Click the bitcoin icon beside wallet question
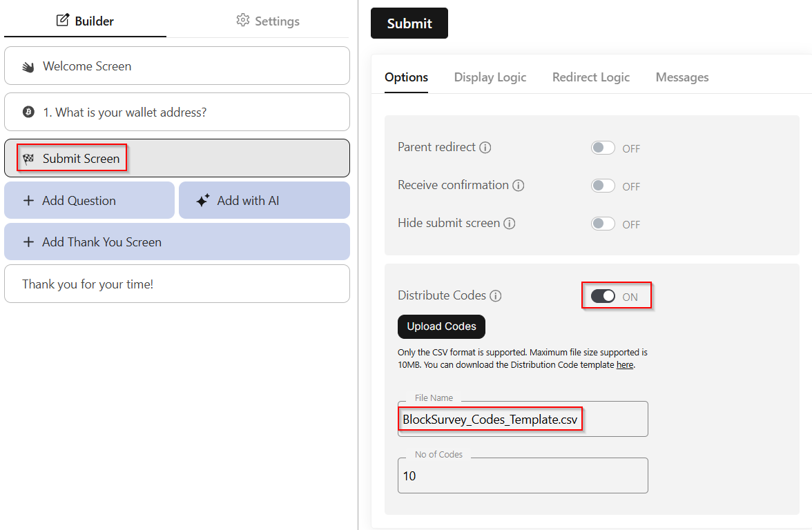 28,112
